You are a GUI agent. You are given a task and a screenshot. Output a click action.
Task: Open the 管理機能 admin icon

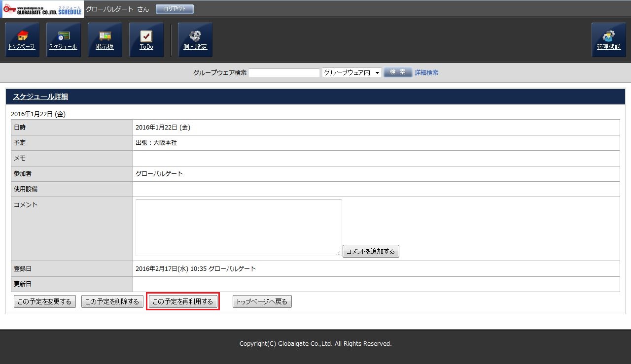[x=608, y=40]
